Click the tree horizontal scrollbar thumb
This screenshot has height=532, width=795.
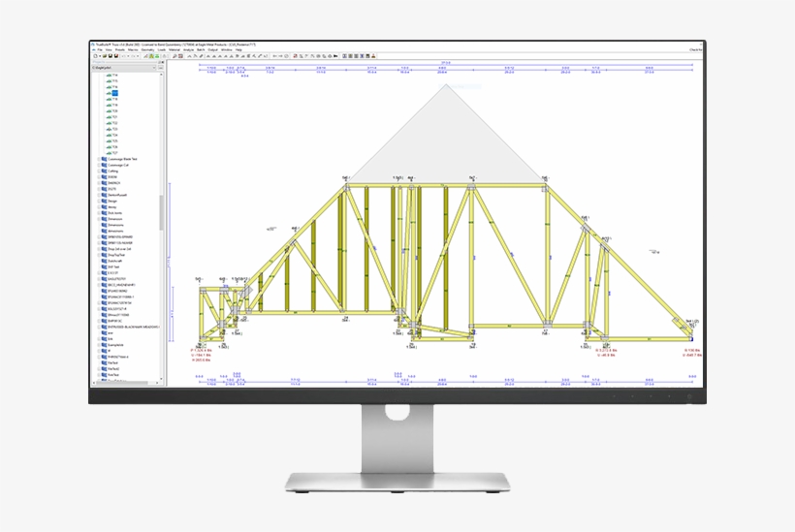(123, 383)
